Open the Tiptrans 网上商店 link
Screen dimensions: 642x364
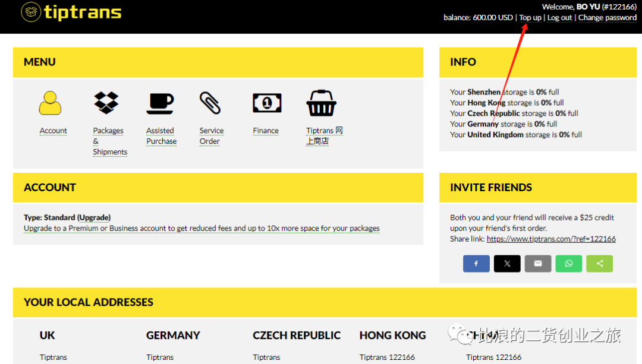click(x=325, y=136)
